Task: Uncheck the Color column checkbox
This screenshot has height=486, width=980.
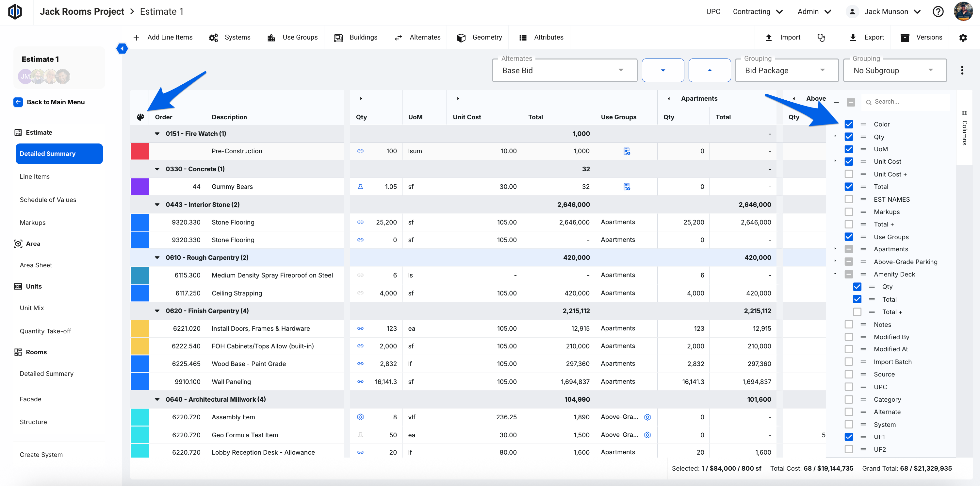Action: (x=848, y=125)
